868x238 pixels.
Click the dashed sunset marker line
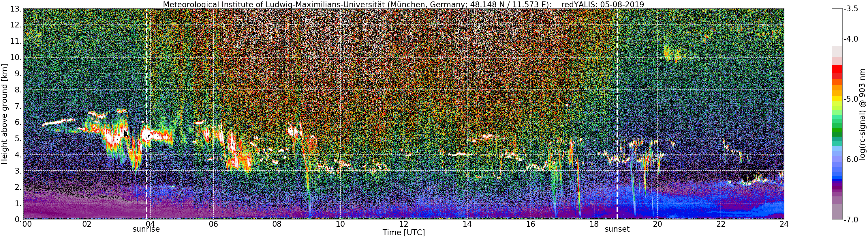[617, 114]
